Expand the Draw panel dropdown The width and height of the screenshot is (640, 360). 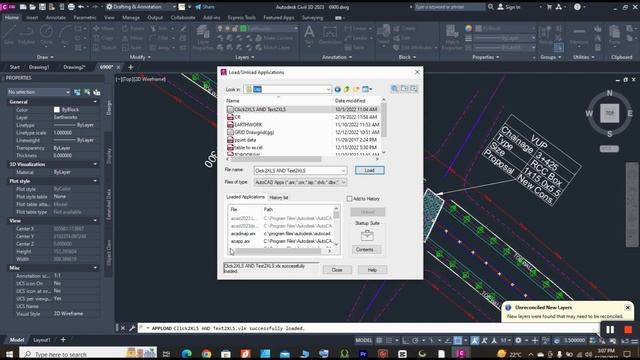coord(45,57)
